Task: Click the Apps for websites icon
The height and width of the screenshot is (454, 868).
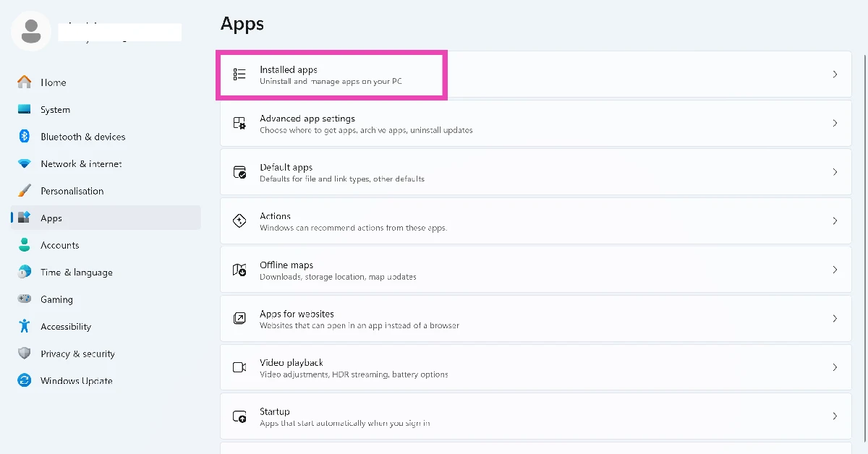Action: 239,318
